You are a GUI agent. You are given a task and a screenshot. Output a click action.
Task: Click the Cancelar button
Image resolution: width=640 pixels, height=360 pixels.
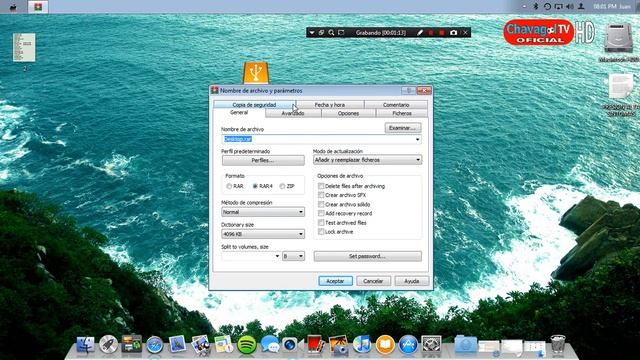[x=373, y=281]
